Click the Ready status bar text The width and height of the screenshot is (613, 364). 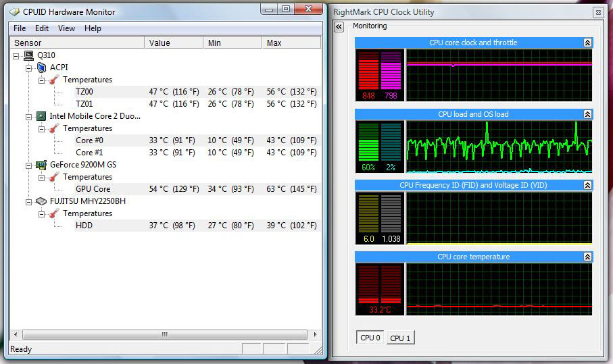tap(21, 349)
